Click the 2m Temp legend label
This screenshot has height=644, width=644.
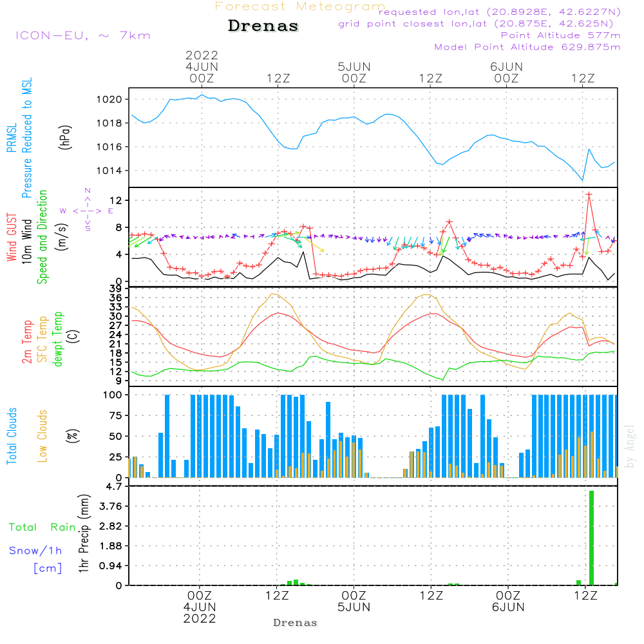27,341
